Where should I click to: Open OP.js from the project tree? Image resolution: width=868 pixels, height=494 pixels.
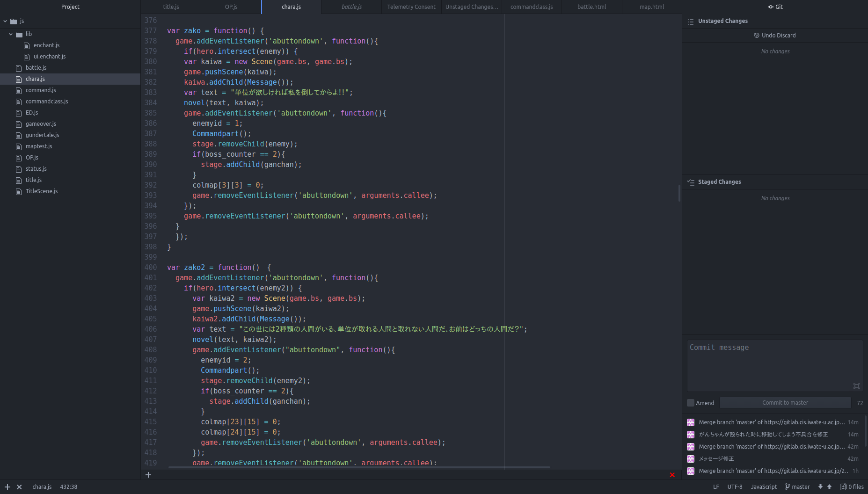coord(32,158)
